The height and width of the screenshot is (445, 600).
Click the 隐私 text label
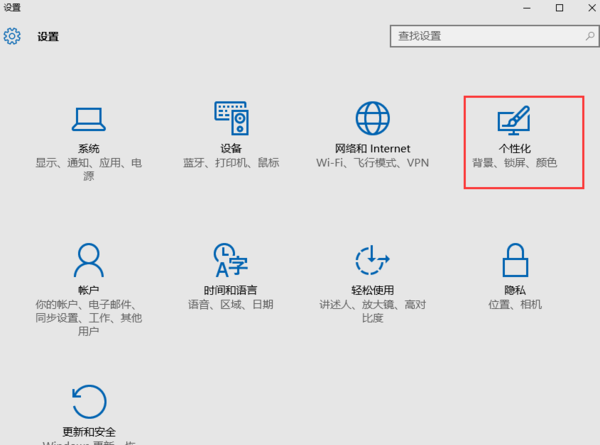(x=514, y=290)
